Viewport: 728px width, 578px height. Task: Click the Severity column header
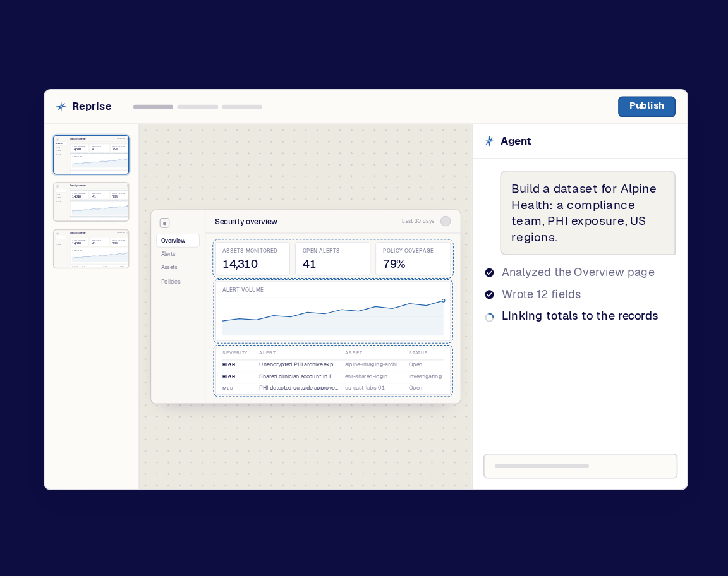(235, 353)
